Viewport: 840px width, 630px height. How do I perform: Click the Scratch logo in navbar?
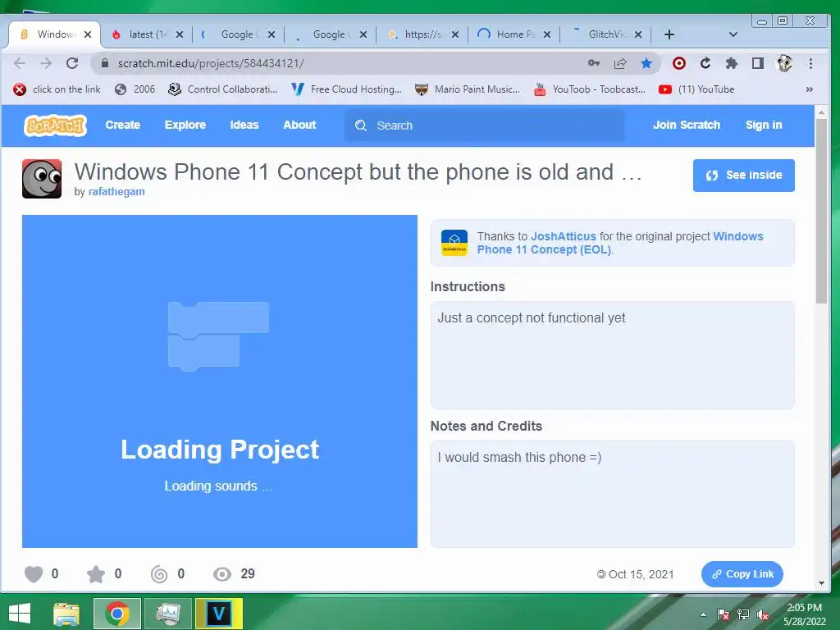click(x=55, y=126)
